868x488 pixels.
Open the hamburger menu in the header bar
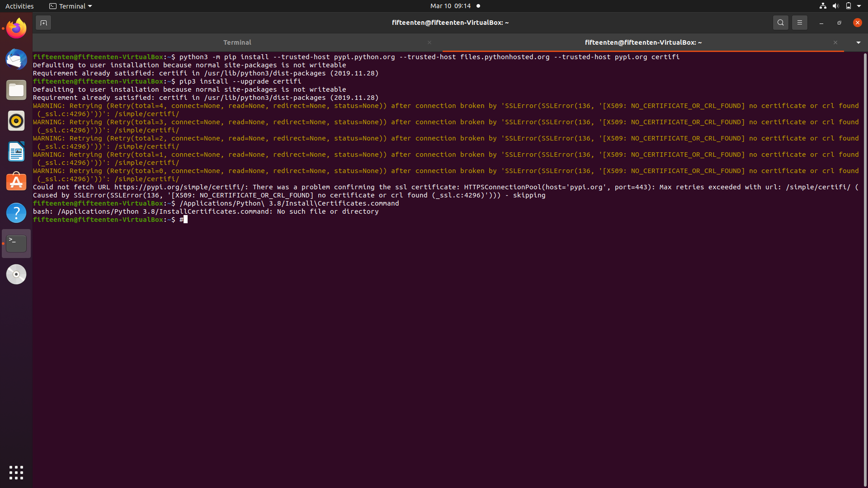(x=799, y=23)
